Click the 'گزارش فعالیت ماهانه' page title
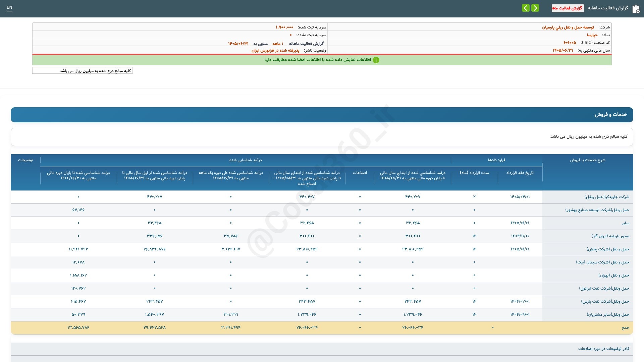The image size is (644, 362). click(608, 8)
